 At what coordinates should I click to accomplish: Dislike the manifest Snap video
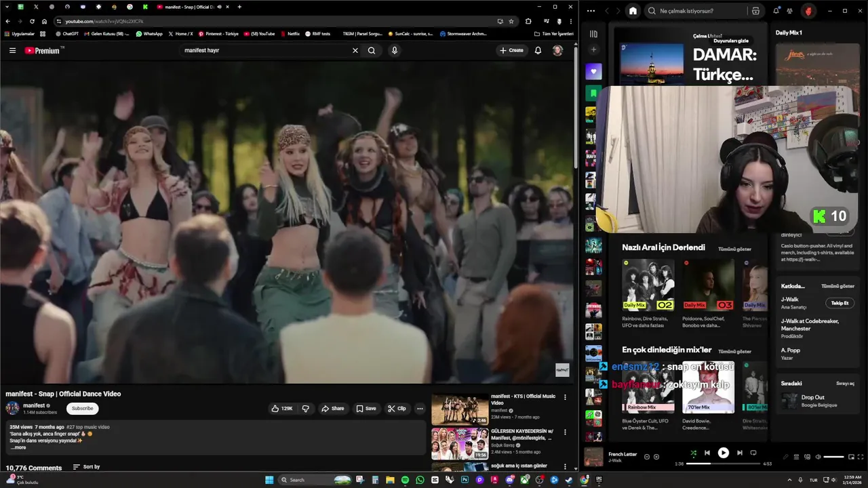pos(305,409)
